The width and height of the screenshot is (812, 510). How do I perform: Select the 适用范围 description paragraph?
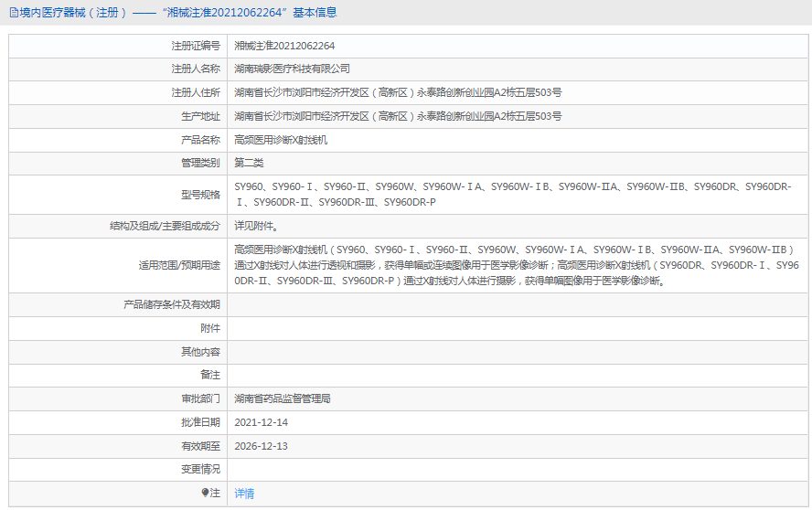[x=517, y=265]
